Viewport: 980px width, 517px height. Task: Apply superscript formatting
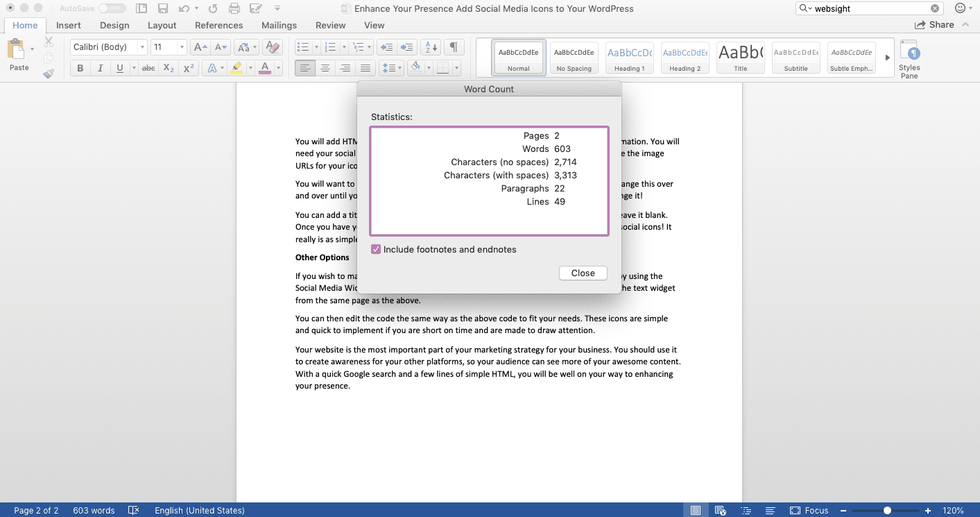click(x=188, y=68)
